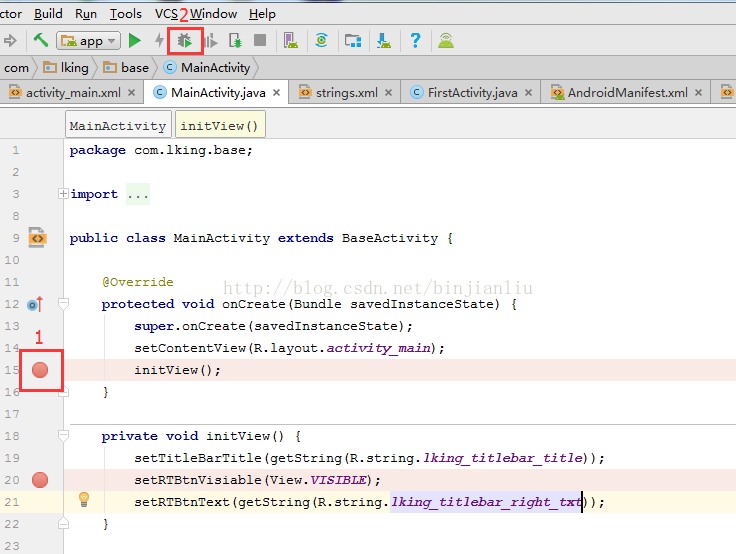
Task: Click the super.onCreate call
Action: (273, 326)
